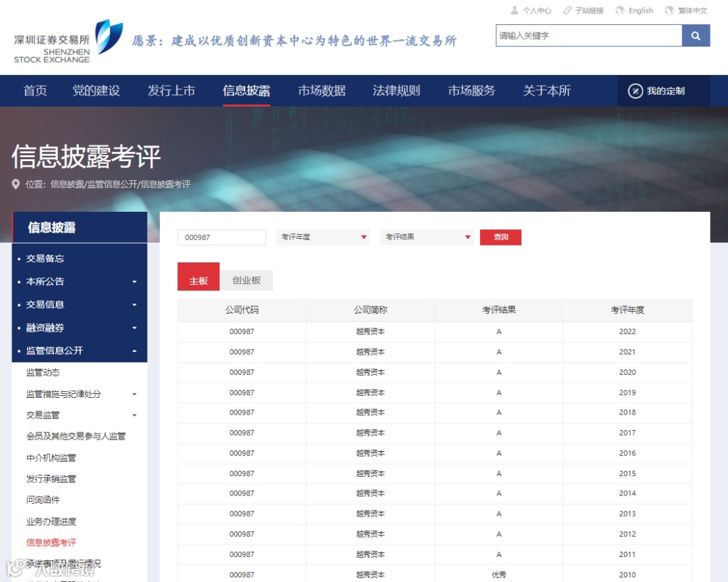Click year 2016 in the table

[628, 453]
